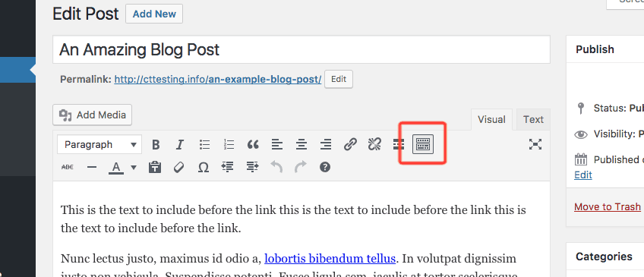
Task: Insert a numbered list
Action: coord(229,144)
